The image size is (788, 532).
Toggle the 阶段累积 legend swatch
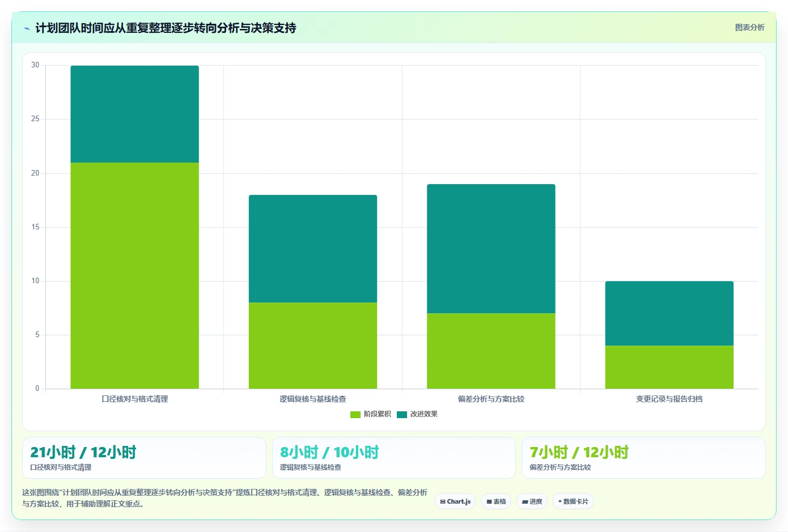[x=355, y=415]
